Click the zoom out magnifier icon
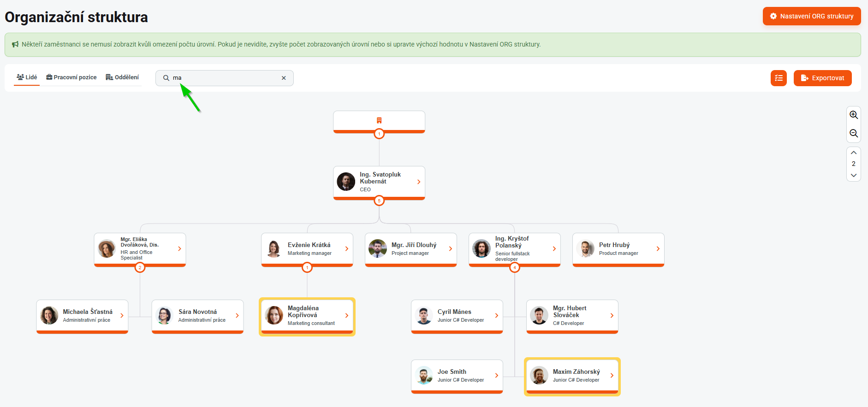Image resolution: width=868 pixels, height=407 pixels. [854, 134]
